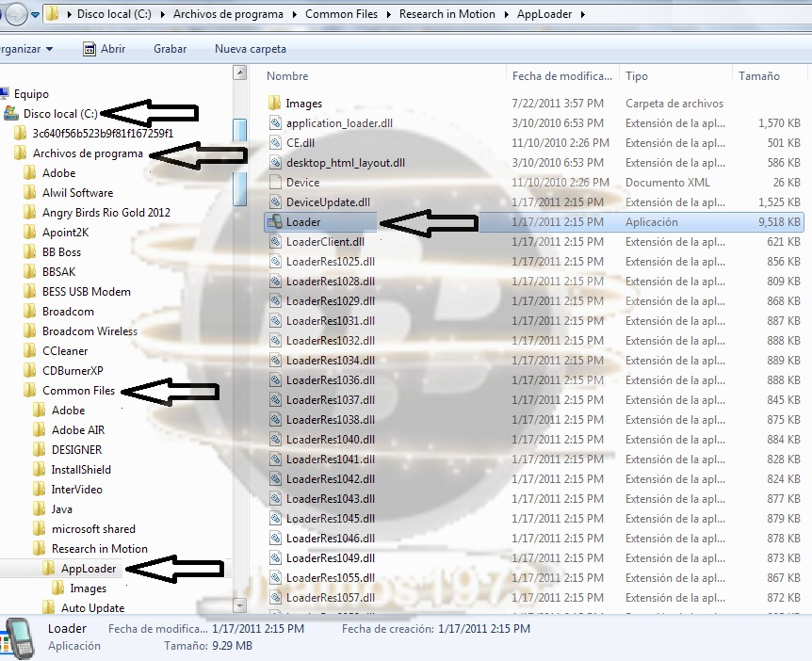Click the Common Files folder icon in tree

pos(30,390)
